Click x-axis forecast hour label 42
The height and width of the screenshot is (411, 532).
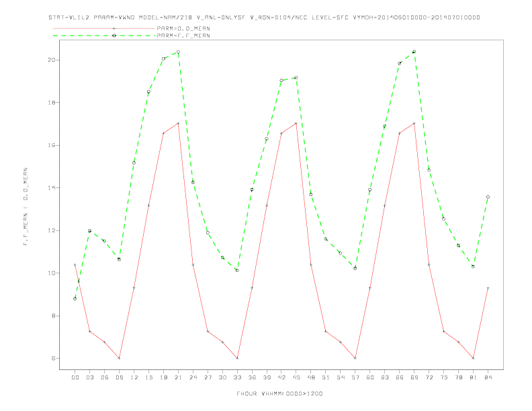(x=281, y=377)
